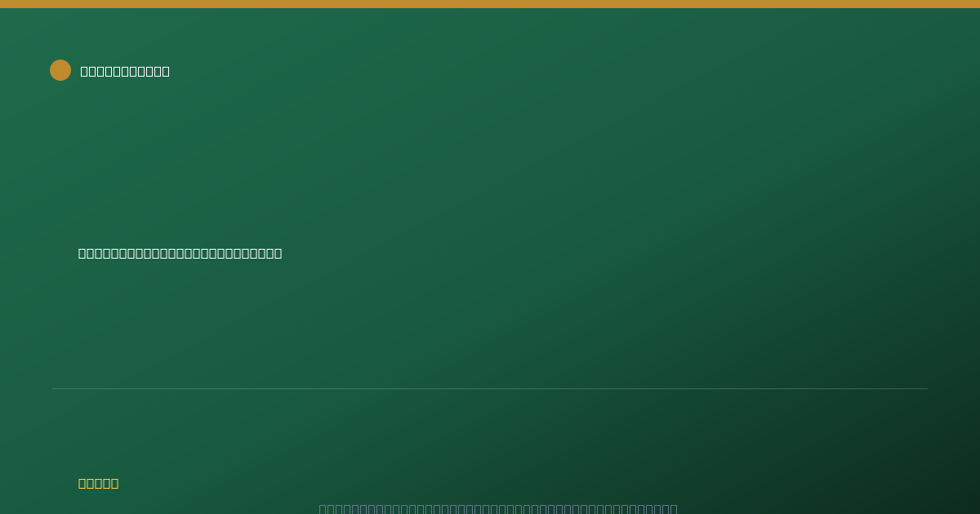Click the thin horizontal divider line
This screenshot has height=514, width=980.
(x=490, y=388)
